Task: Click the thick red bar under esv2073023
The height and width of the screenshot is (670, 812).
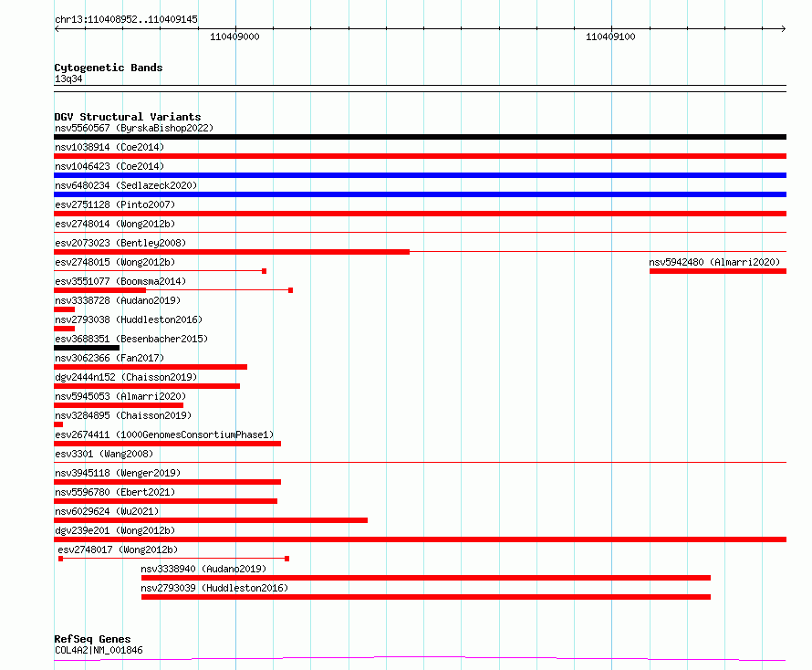Action: tap(232, 252)
